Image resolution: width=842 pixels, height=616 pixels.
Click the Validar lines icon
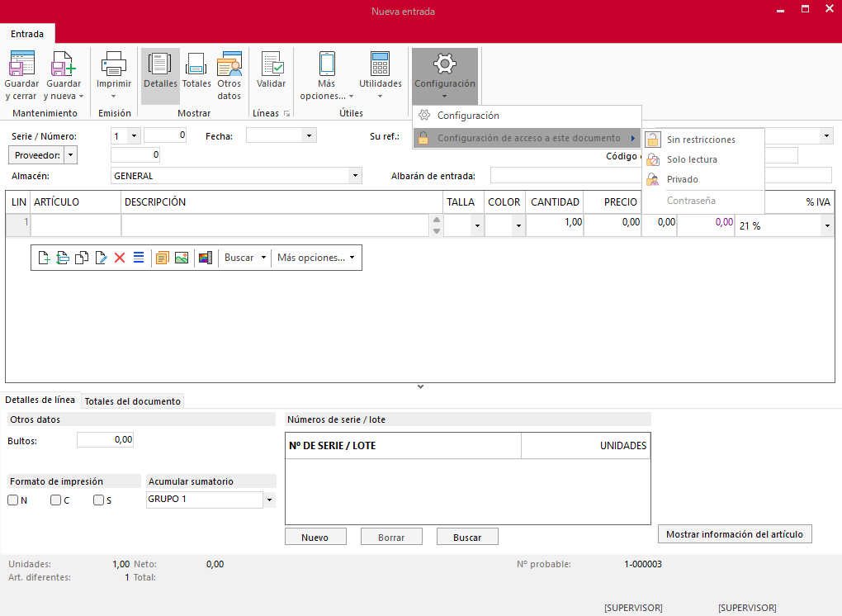tap(272, 64)
